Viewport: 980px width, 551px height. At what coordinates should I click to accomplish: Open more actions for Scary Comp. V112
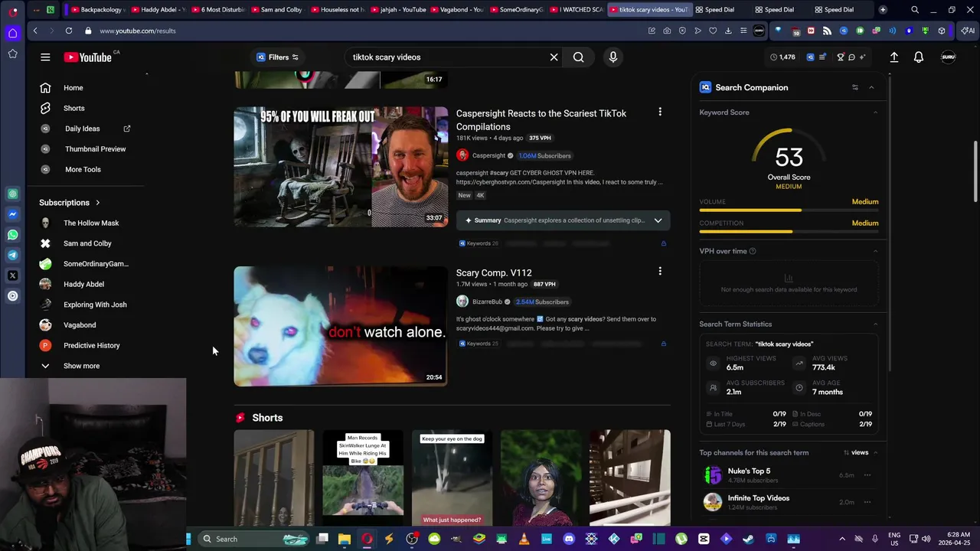660,272
